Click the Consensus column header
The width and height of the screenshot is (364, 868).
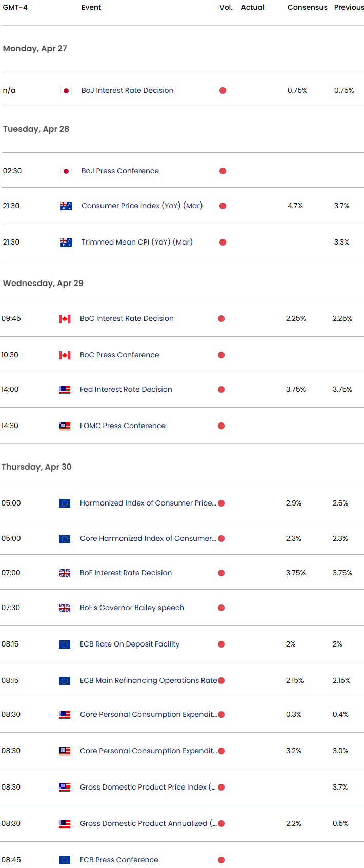307,7
